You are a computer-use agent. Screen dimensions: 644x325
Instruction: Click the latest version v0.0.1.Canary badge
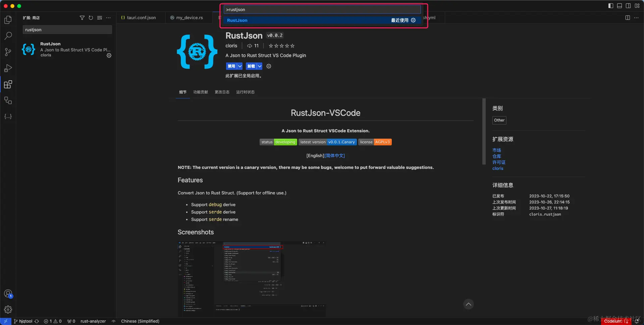[328, 142]
